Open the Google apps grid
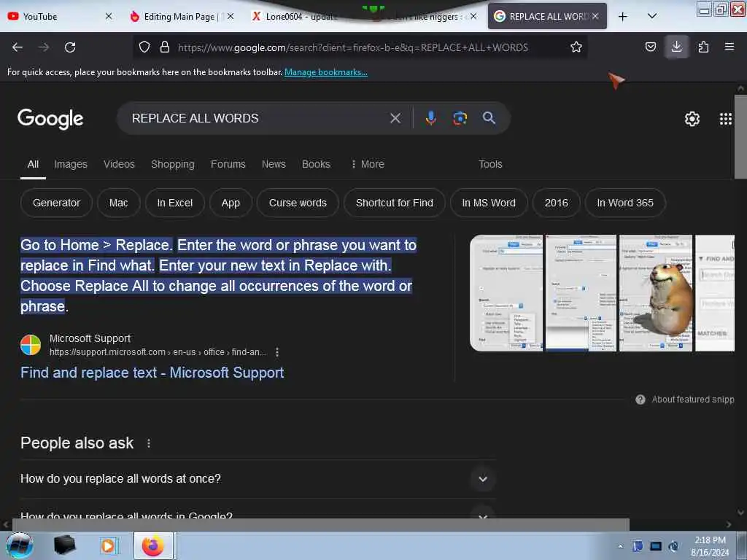Screen dimensions: 747x560 [725, 119]
